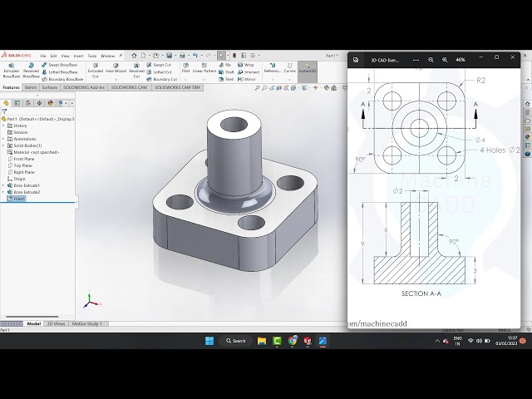Select the Swept Cut tool
The image size is (532, 399).
[159, 65]
